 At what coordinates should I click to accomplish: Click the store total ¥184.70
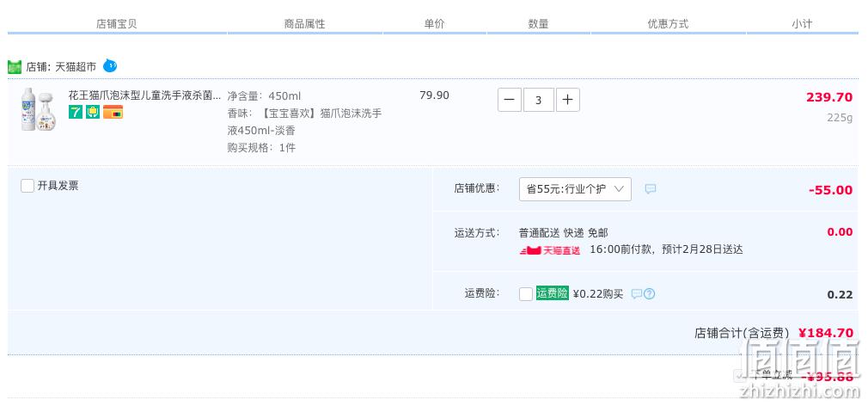click(826, 333)
